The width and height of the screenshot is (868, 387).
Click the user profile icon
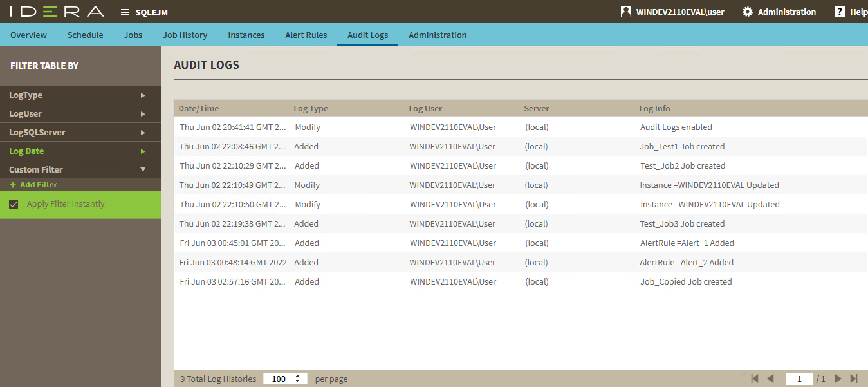(x=625, y=12)
